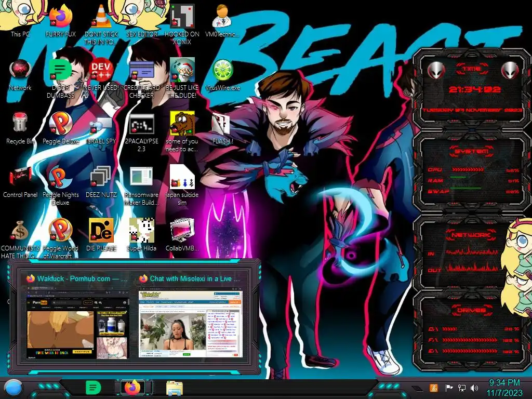Viewport: 532px width, 399px height.
Task: Open the VM0Technic desktop icon
Action: pos(222,20)
